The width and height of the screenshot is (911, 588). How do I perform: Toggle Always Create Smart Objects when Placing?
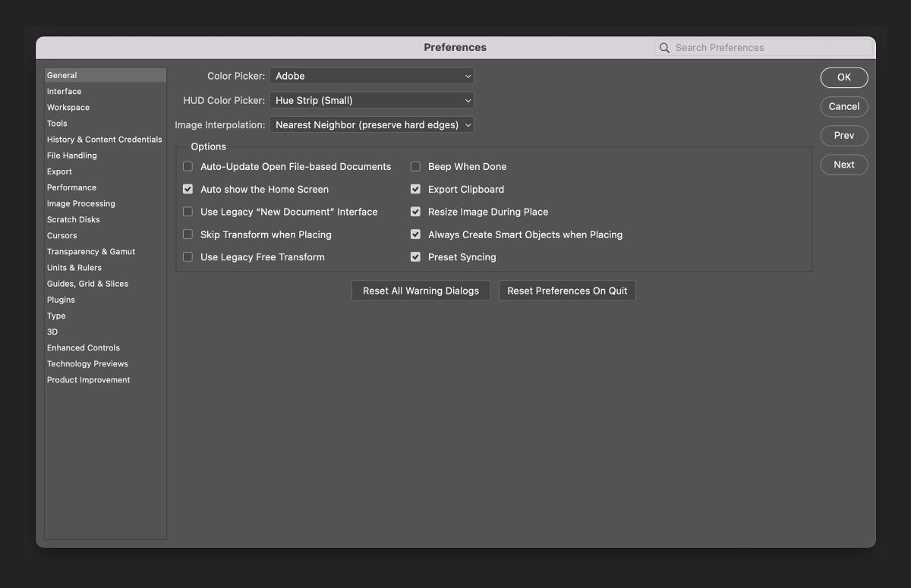pos(415,234)
